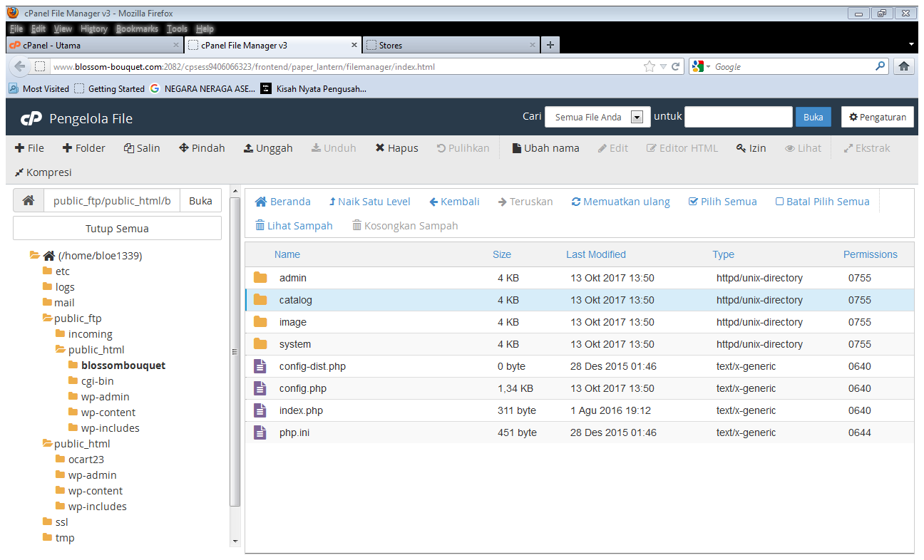Click the folder icon of the image row
924x560 pixels.
[260, 322]
